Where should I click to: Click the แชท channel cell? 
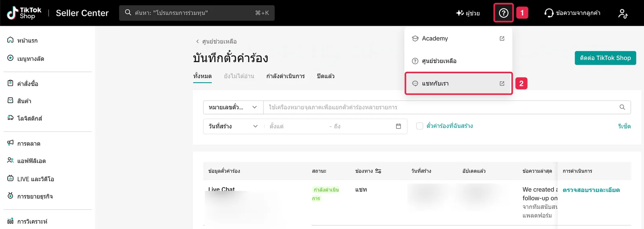point(361,189)
